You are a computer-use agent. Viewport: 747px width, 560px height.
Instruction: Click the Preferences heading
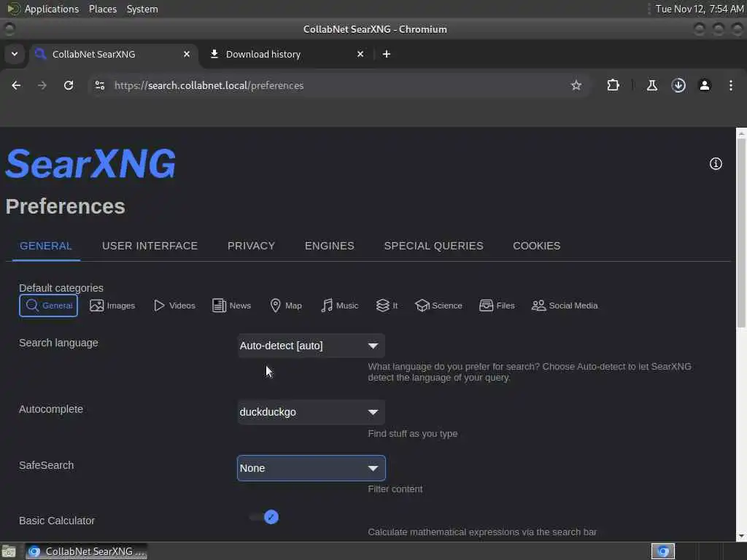65,206
